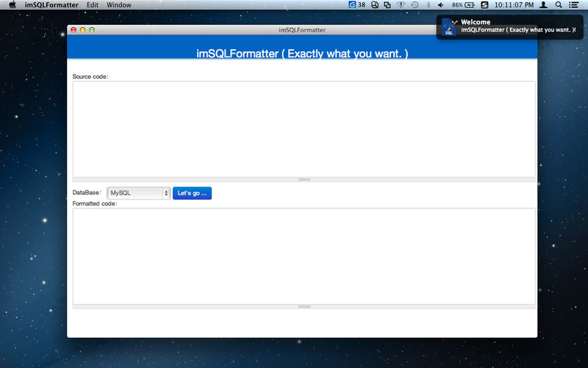Click the overlapping squares menu bar icon
This screenshot has height=368, width=588.
click(x=387, y=5)
